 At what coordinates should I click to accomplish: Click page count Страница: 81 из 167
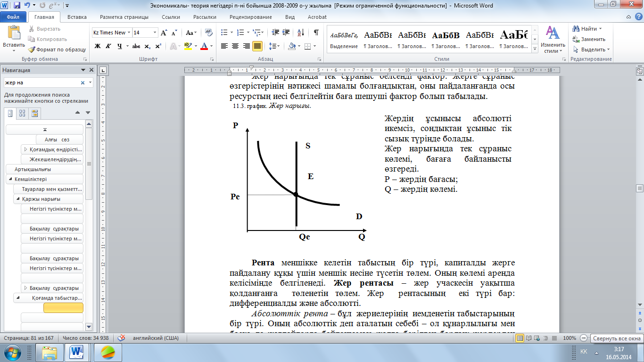(x=28, y=338)
